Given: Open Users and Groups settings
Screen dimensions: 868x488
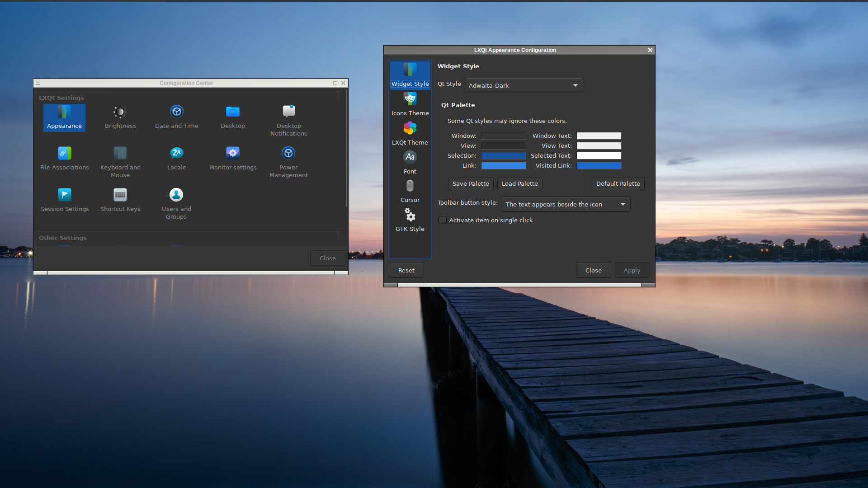Looking at the screenshot, I should [x=176, y=204].
